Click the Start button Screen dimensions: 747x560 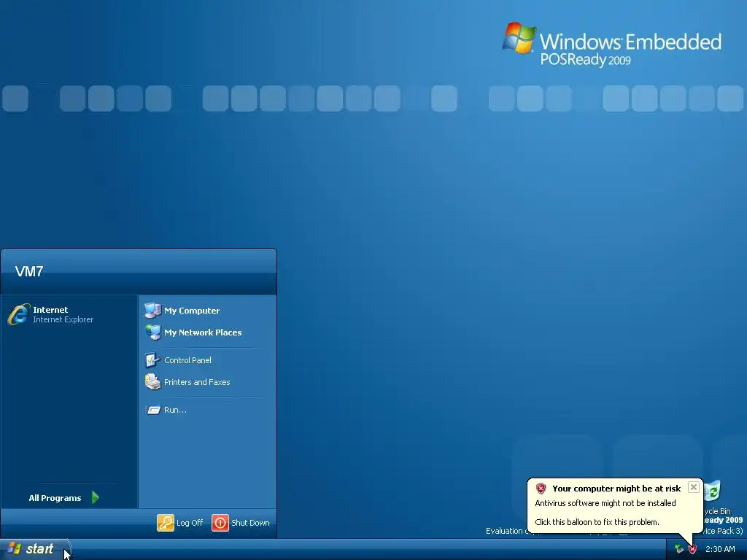[34, 549]
